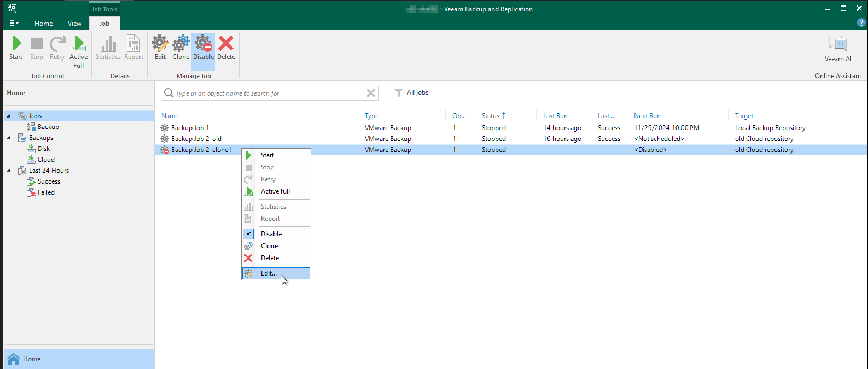Select the Backup Job 1 row
The height and width of the screenshot is (369, 868).
[x=511, y=128]
